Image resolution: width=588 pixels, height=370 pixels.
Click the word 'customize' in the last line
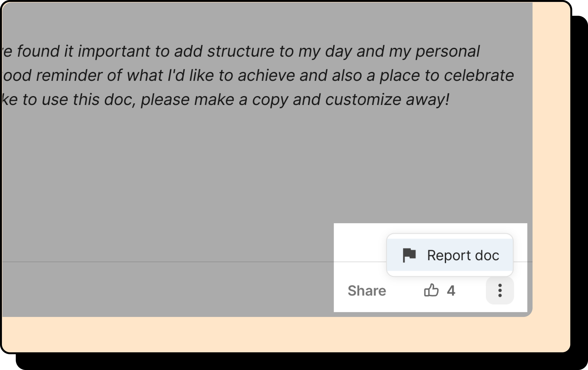click(x=363, y=100)
